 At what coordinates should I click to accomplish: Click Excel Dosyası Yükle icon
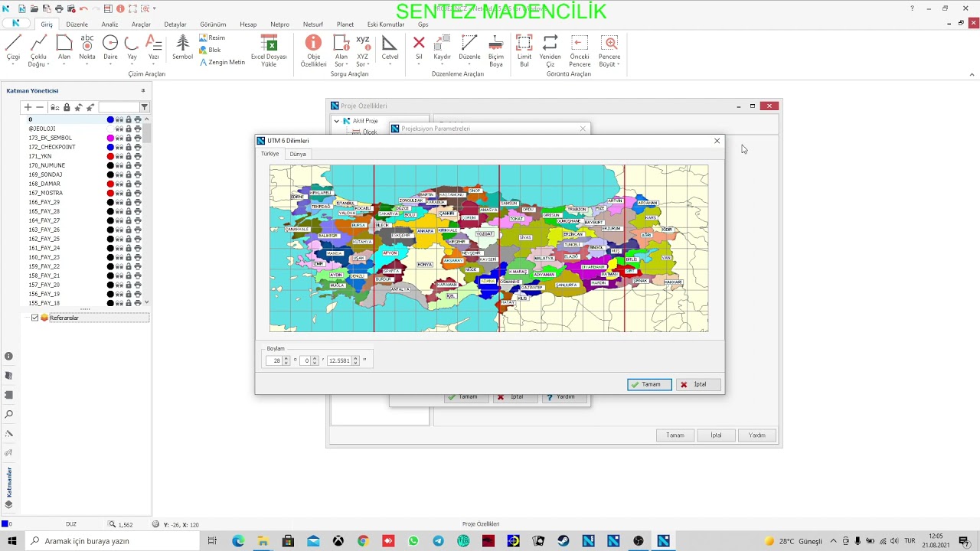pyautogui.click(x=269, y=44)
